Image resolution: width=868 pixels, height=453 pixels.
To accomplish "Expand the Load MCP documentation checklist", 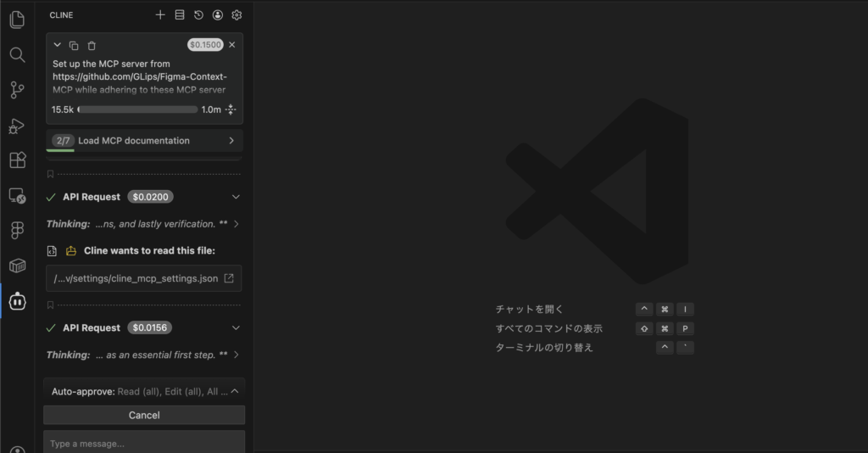I will (x=231, y=141).
